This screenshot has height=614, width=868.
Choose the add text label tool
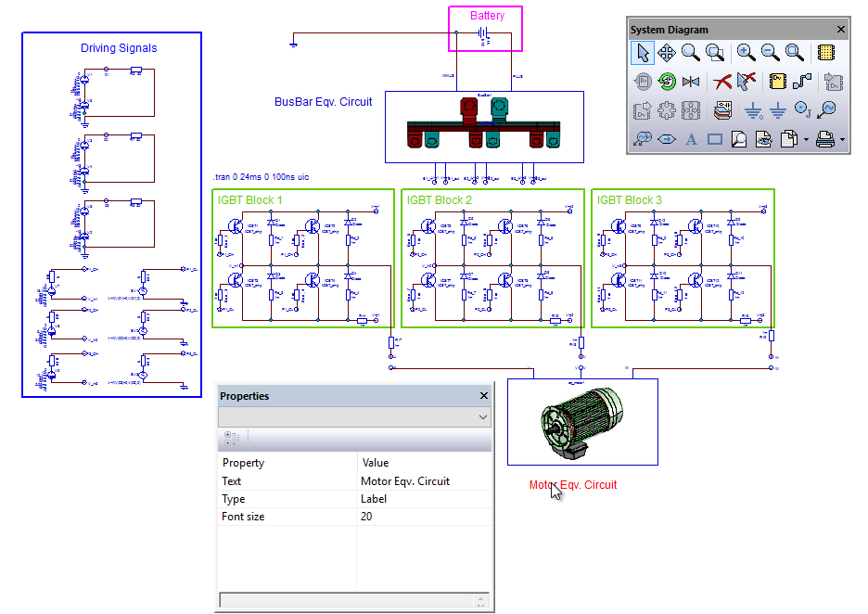691,139
